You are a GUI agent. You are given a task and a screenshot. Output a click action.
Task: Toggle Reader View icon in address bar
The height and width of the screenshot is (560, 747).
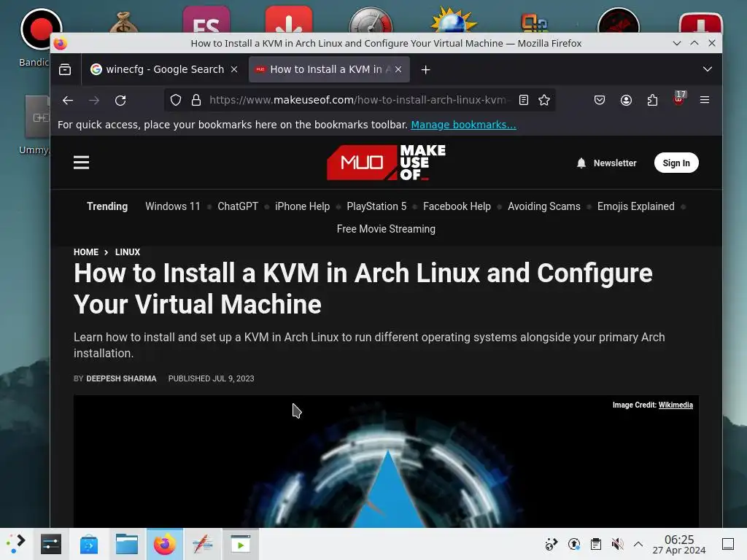click(x=524, y=100)
